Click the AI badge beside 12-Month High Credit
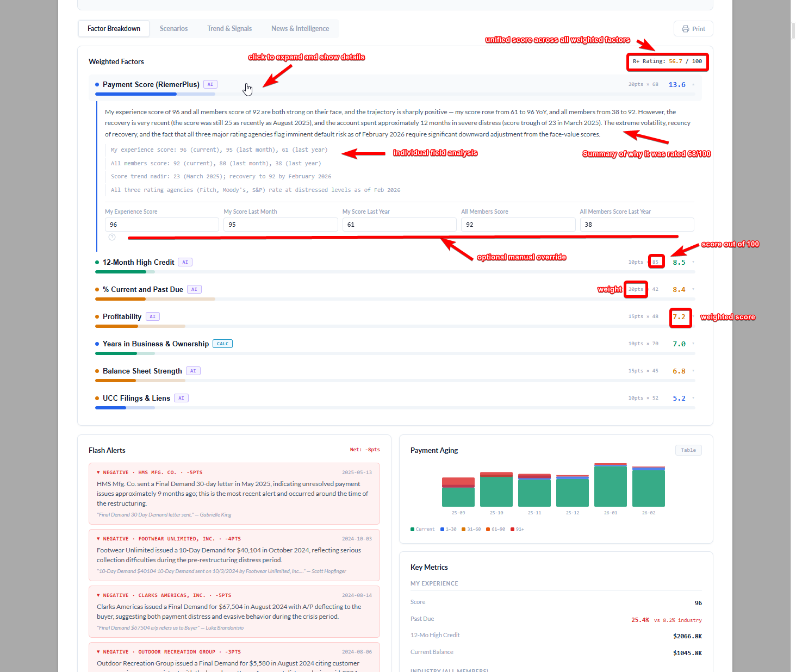The height and width of the screenshot is (672, 796). pos(185,262)
